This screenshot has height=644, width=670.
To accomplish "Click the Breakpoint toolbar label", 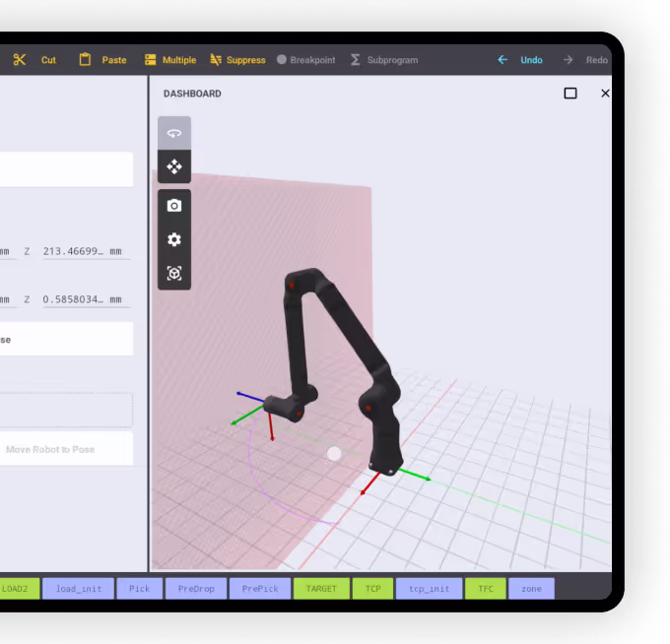I will (x=312, y=60).
